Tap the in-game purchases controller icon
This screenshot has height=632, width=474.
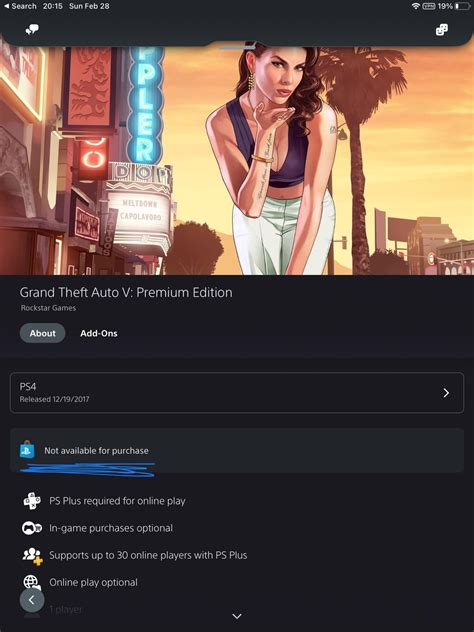point(32,528)
